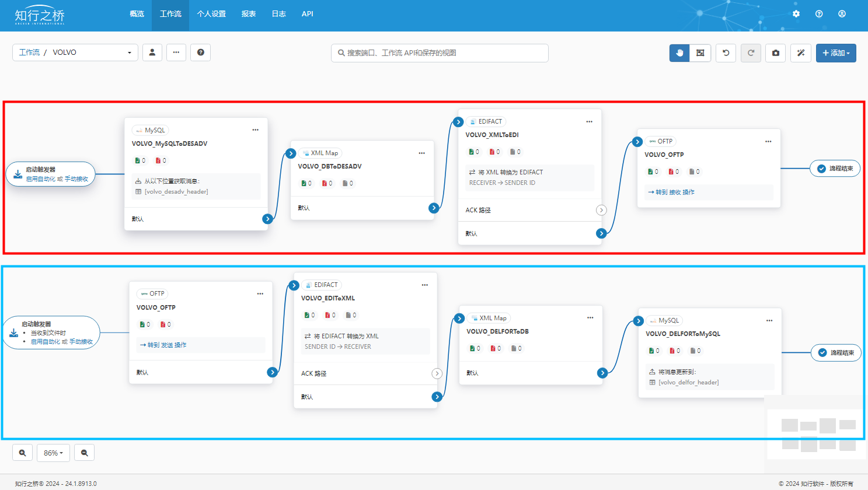Click the undo button

tap(726, 53)
